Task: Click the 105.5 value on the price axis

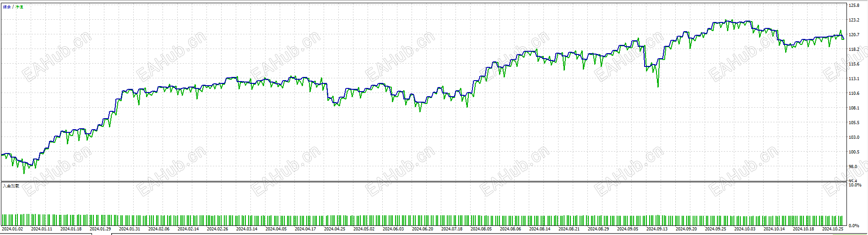Action: pos(854,123)
